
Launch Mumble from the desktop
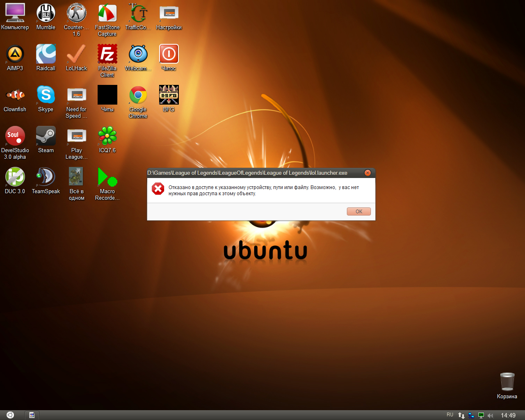click(46, 17)
